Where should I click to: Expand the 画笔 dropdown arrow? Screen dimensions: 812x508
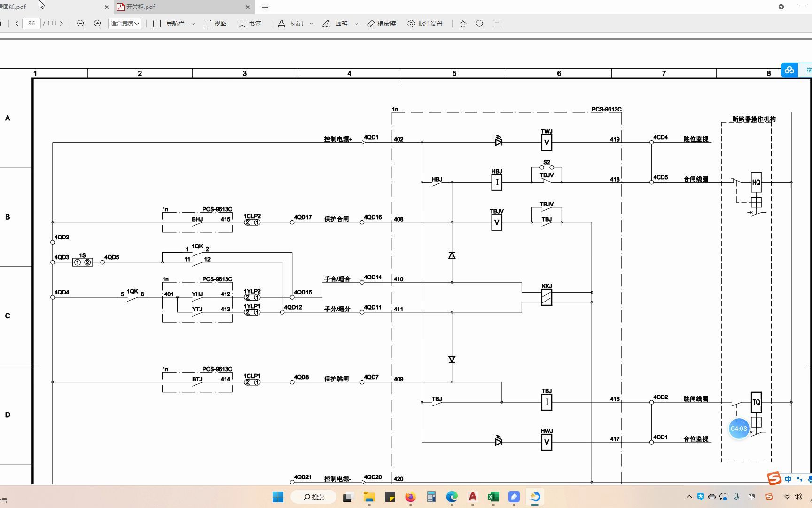[x=356, y=24]
